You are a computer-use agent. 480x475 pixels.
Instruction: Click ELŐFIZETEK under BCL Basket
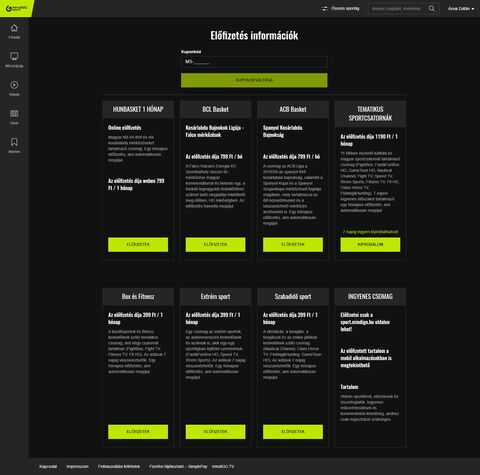[215, 245]
